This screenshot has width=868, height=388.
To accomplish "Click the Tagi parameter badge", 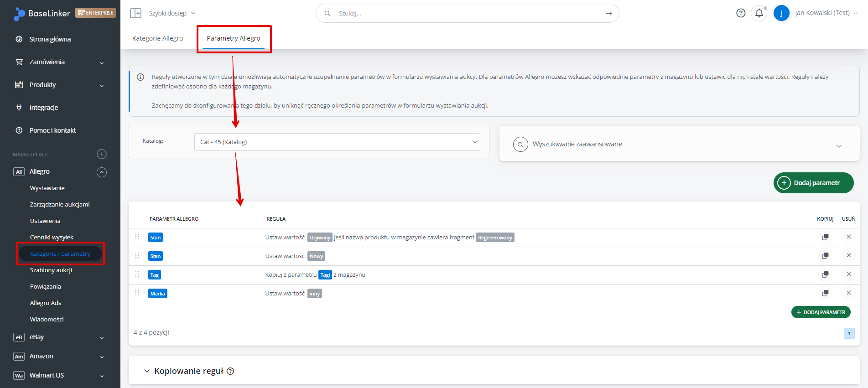I will (325, 275).
